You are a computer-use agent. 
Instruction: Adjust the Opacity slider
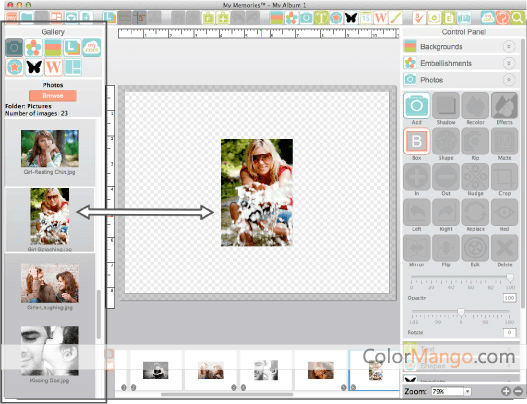click(510, 277)
